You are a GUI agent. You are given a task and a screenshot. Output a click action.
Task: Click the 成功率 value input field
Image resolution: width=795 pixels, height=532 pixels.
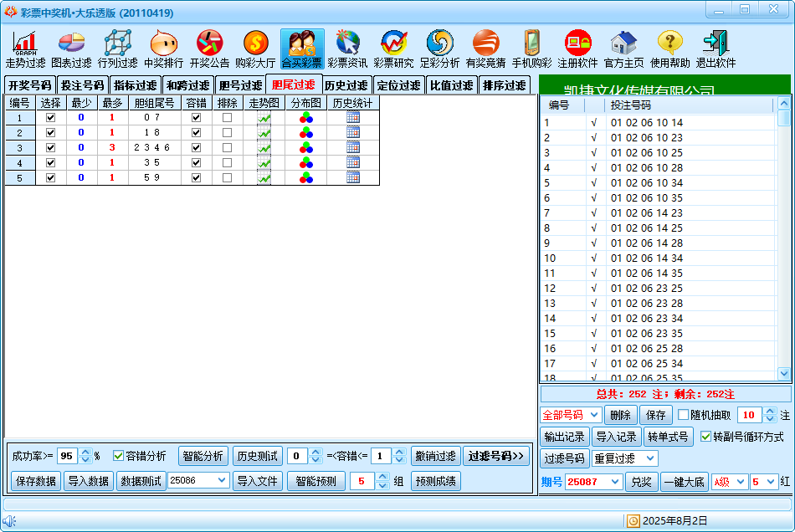coord(67,456)
